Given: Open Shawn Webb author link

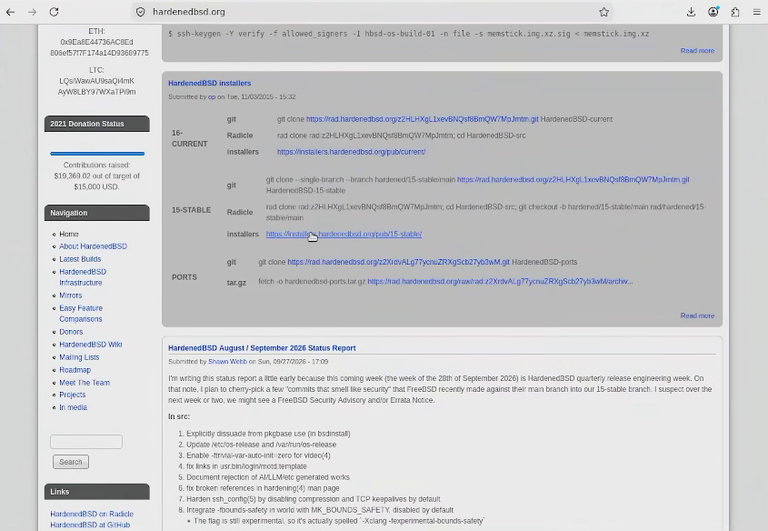Looking at the screenshot, I should (227, 362).
